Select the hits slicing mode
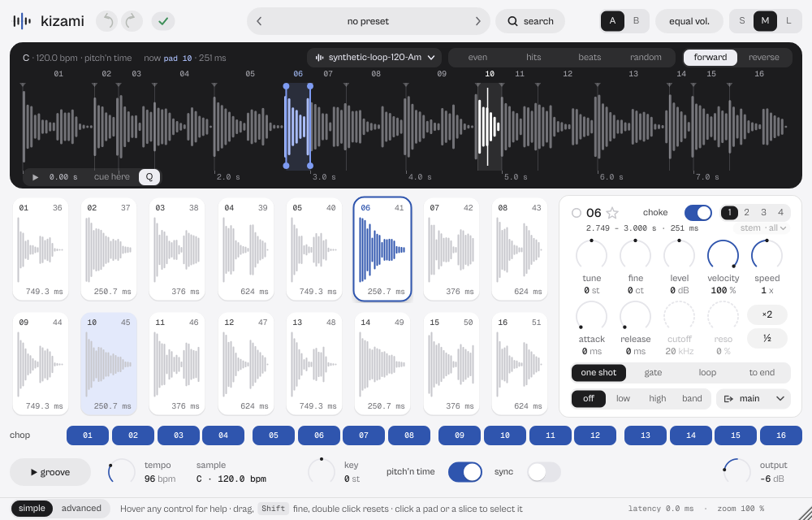812x520 pixels. point(533,58)
